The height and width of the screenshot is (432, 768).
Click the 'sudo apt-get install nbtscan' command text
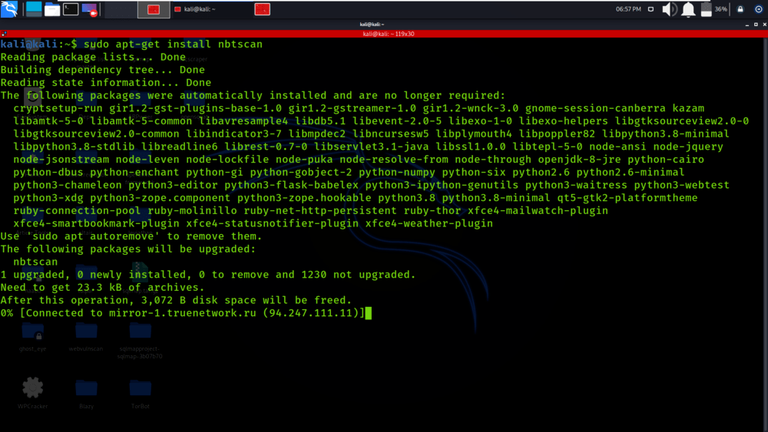173,44
